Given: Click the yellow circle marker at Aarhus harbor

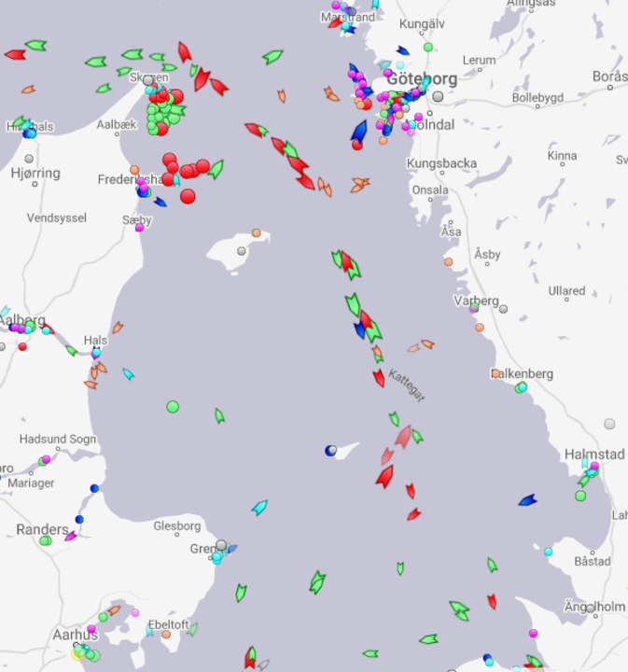Looking at the screenshot, I should [78, 653].
